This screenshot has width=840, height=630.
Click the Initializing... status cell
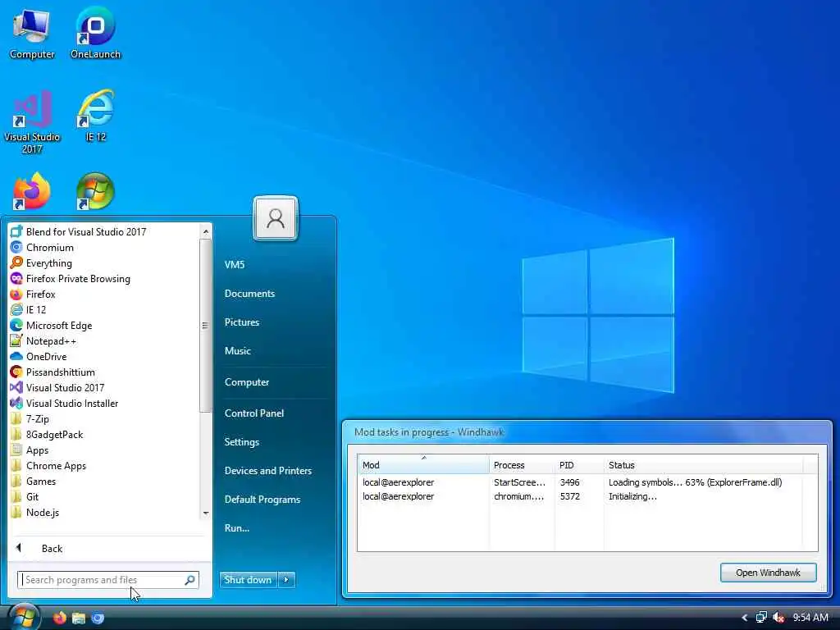point(632,496)
